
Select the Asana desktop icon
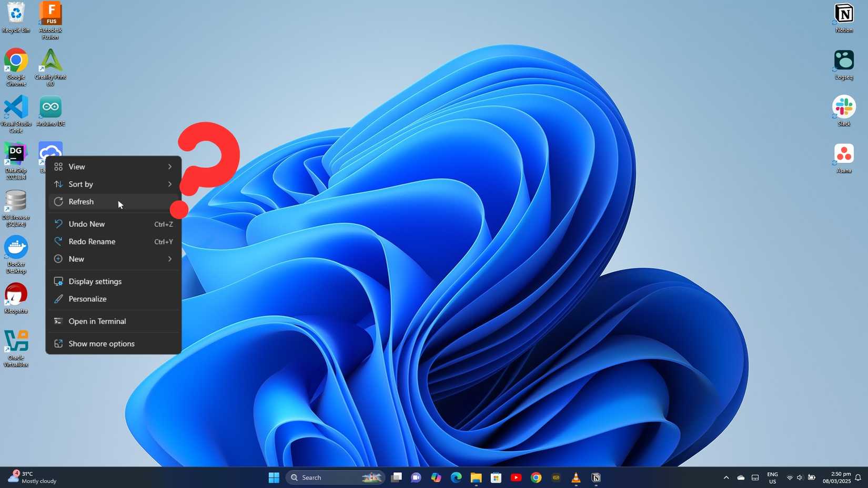pos(844,158)
